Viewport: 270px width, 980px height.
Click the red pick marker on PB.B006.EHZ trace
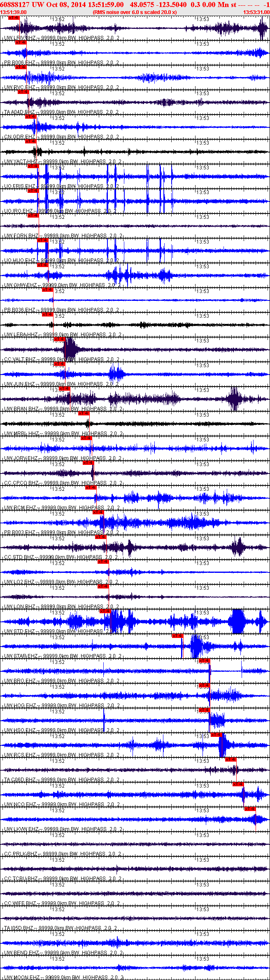pos(21,42)
